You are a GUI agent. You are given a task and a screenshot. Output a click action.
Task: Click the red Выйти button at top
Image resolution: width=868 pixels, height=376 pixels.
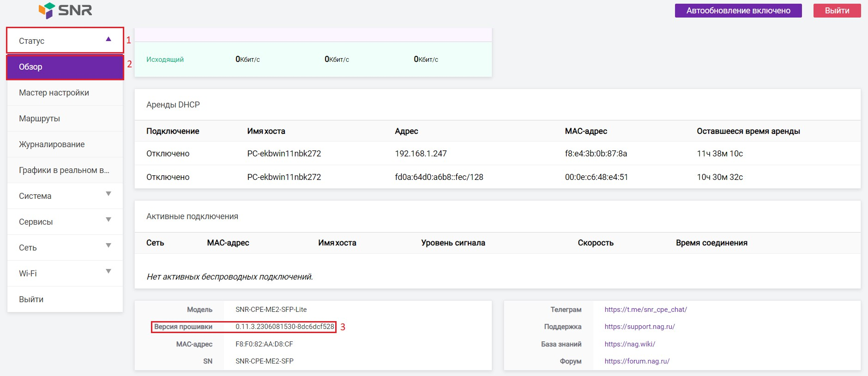[x=837, y=11]
